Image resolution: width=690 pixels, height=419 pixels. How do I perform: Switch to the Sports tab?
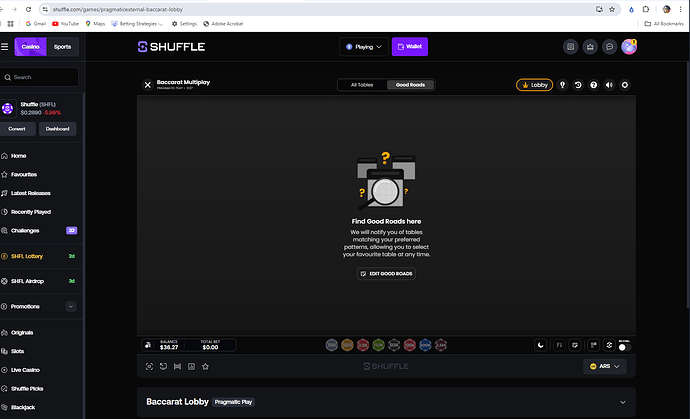(x=61, y=46)
